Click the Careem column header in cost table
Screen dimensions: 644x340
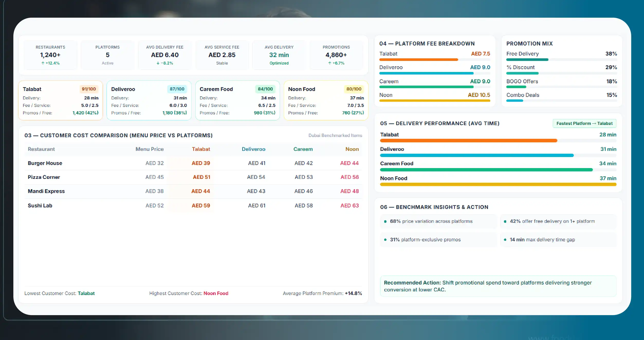(x=303, y=149)
